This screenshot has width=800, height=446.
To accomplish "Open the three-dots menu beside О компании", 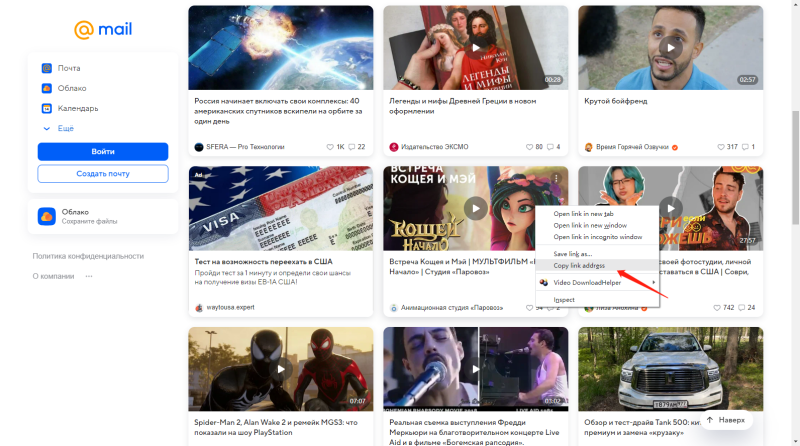I will (89, 276).
